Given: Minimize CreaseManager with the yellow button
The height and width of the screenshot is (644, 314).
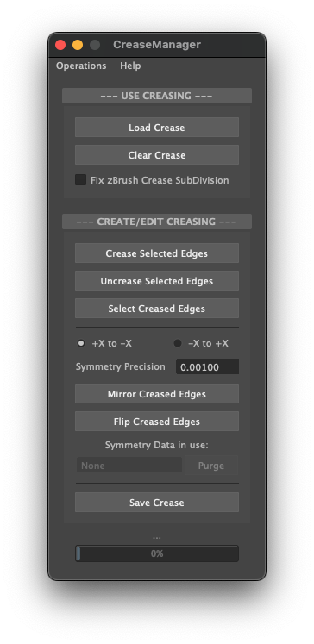Looking at the screenshot, I should point(78,45).
